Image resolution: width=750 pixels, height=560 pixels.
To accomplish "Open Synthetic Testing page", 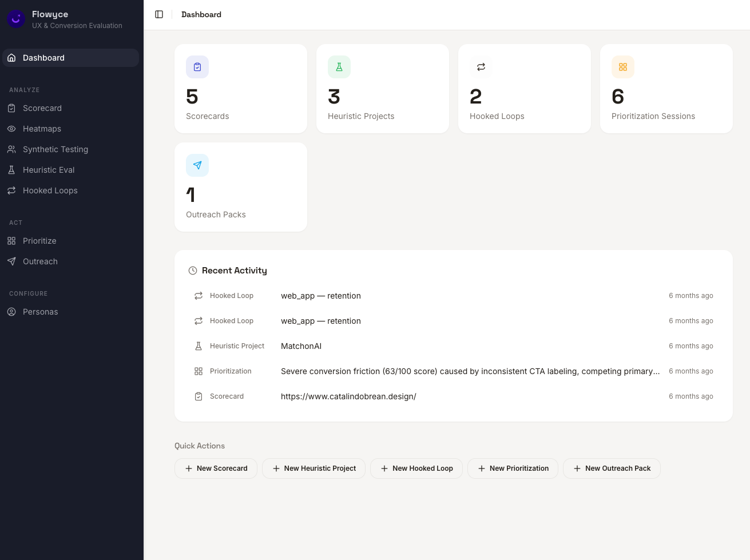I will 71,149.
